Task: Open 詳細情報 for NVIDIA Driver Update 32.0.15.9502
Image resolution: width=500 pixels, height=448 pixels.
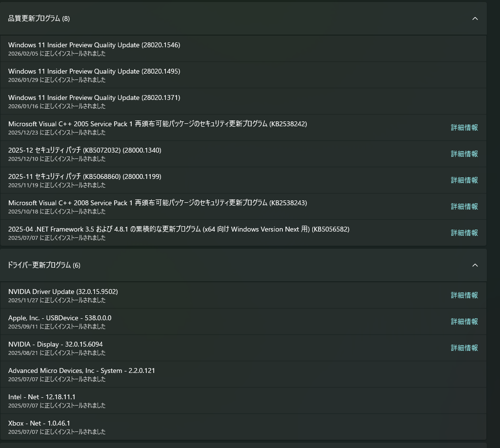Action: [x=464, y=295]
